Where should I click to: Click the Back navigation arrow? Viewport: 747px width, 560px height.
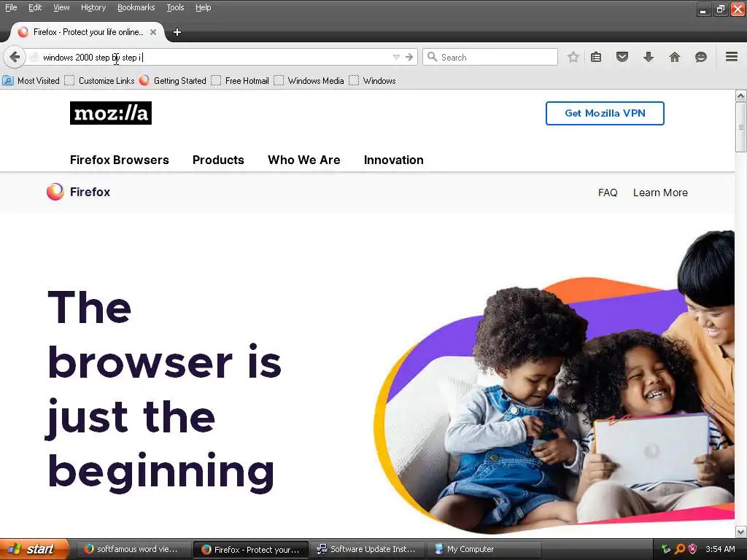pos(15,57)
